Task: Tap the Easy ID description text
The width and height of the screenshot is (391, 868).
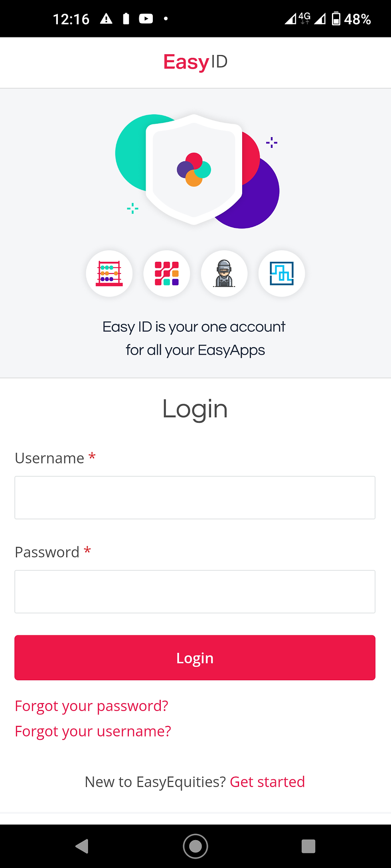Action: pyautogui.click(x=194, y=338)
